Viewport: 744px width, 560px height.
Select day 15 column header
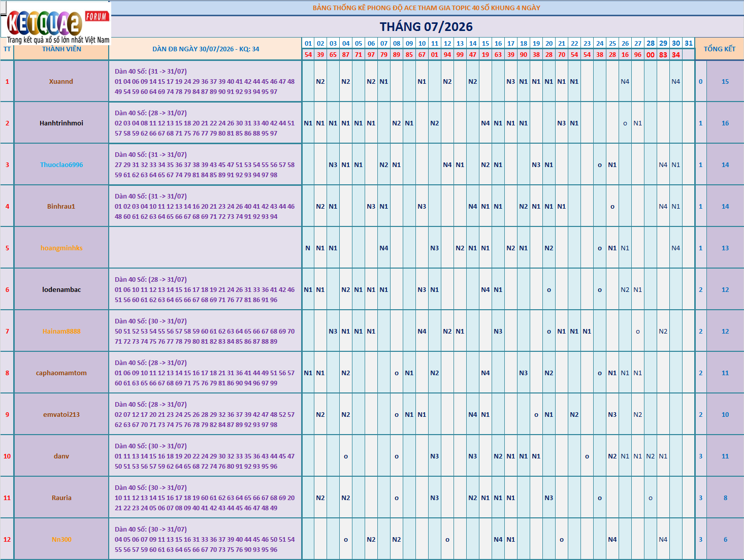(486, 43)
